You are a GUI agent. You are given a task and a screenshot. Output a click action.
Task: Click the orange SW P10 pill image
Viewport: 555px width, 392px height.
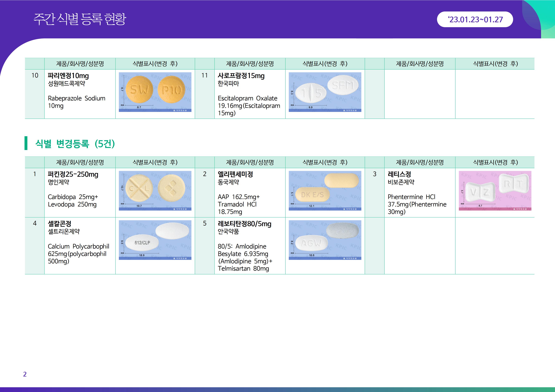click(x=155, y=92)
